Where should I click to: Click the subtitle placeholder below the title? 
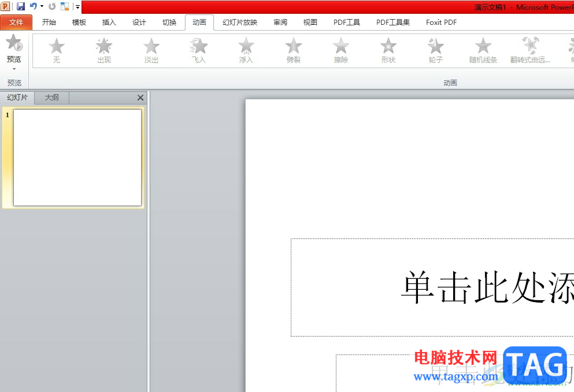[x=455, y=374]
